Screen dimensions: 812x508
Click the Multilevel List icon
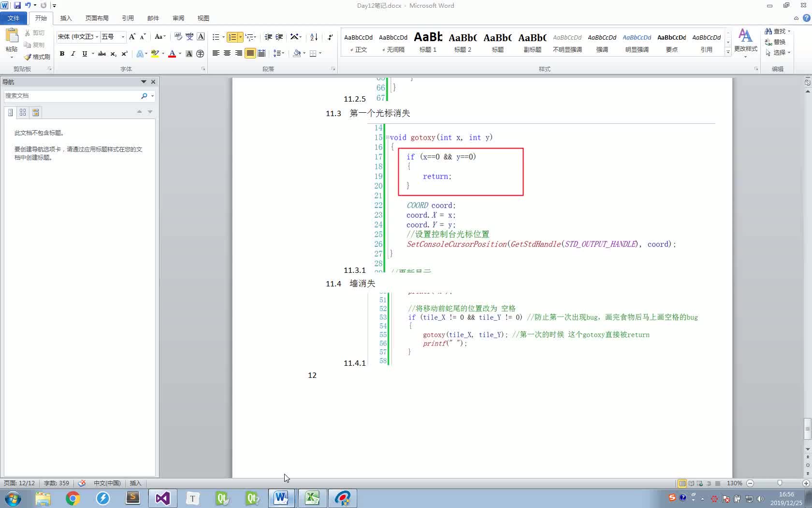[x=248, y=37]
